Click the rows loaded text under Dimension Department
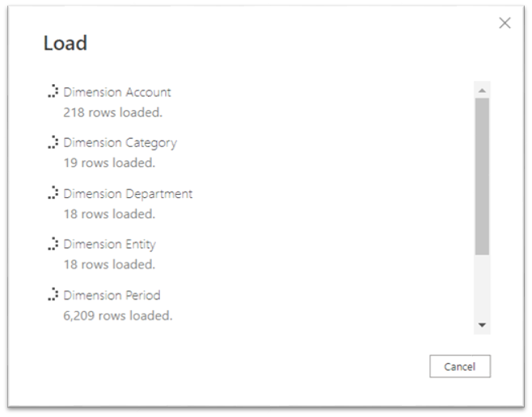 coord(109,214)
